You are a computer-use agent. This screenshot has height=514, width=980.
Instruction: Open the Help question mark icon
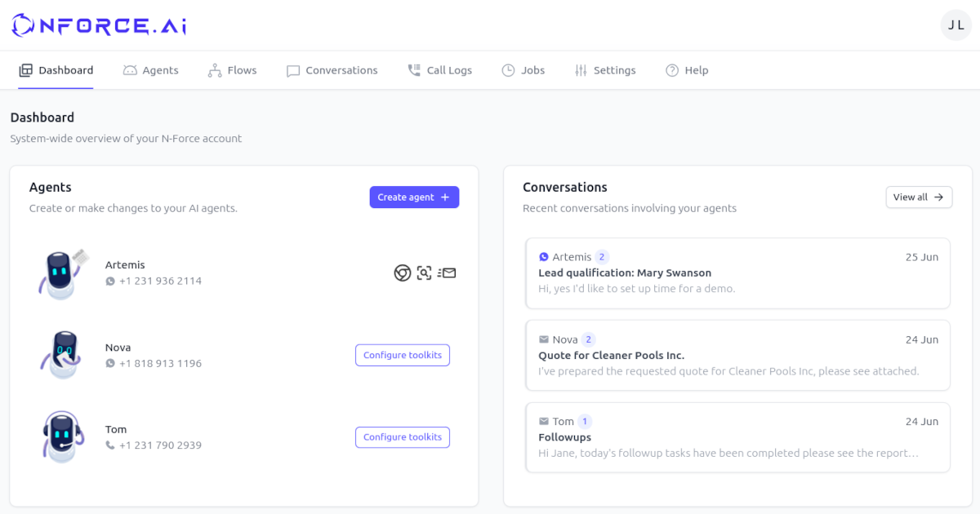pyautogui.click(x=671, y=70)
